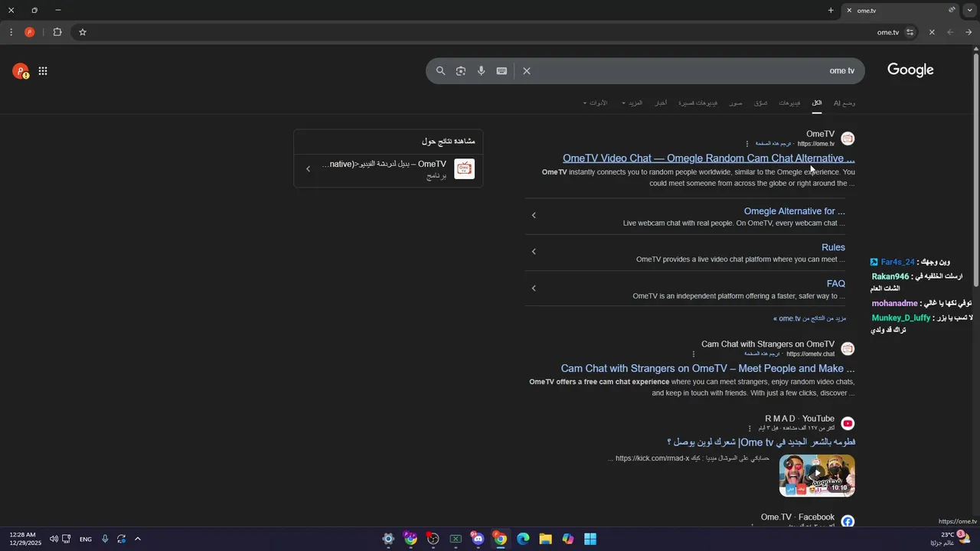Switch to the وضع AI tab
This screenshot has width=980, height=551.
(x=844, y=103)
